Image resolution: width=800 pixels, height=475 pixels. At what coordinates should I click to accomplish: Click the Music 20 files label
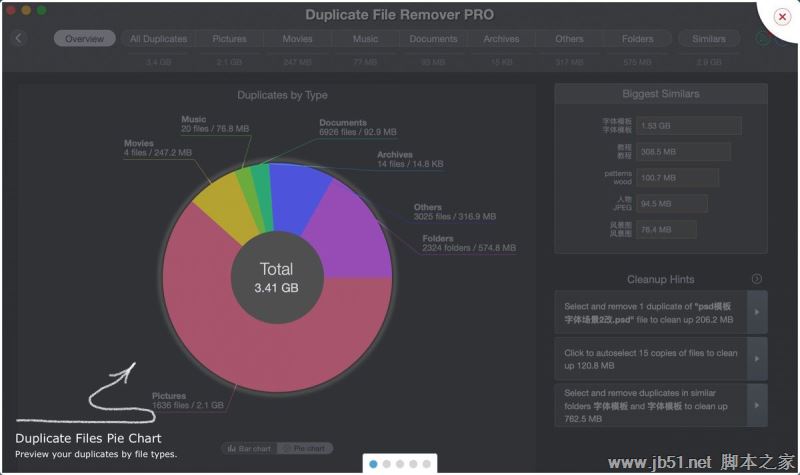coord(215,124)
